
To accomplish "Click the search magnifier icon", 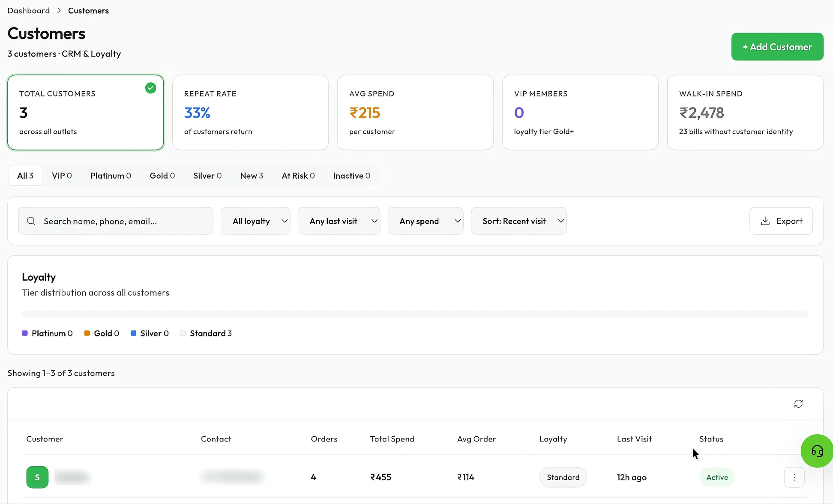I will (x=31, y=221).
